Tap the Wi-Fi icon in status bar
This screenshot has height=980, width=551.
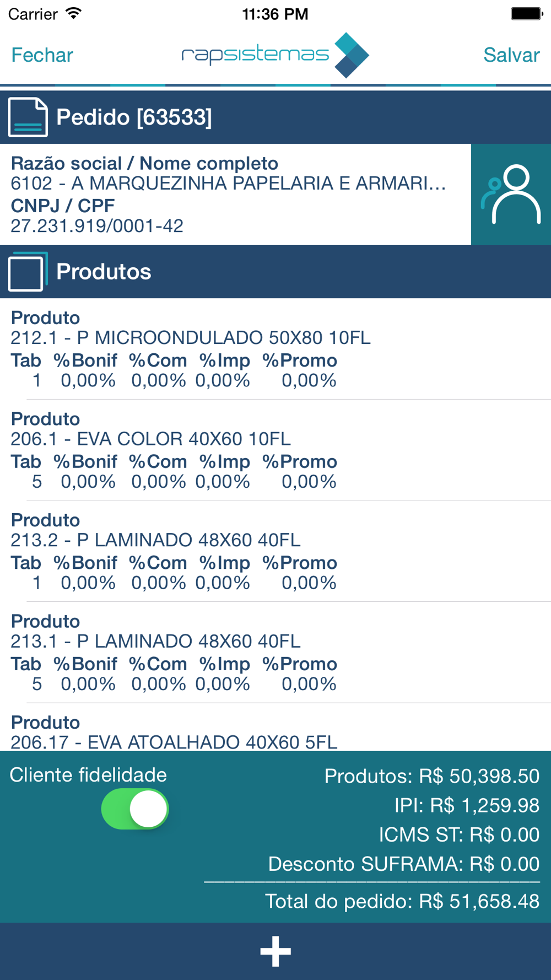pyautogui.click(x=73, y=13)
